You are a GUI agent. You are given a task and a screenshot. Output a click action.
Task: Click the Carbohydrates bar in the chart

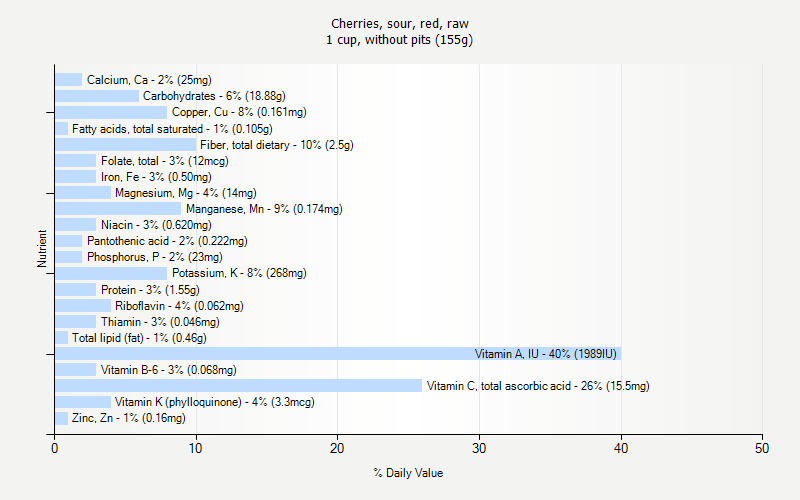(97, 96)
